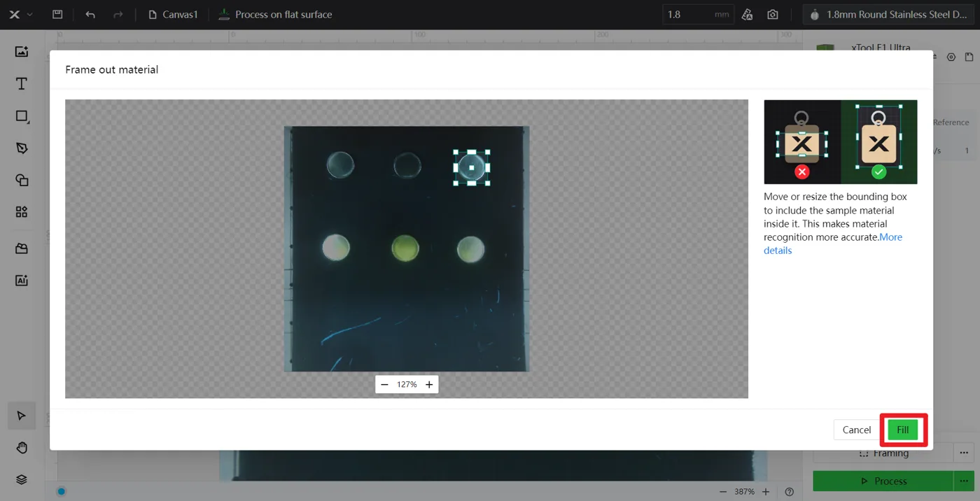Open more options beside Process
The image size is (980, 501).
pyautogui.click(x=964, y=481)
